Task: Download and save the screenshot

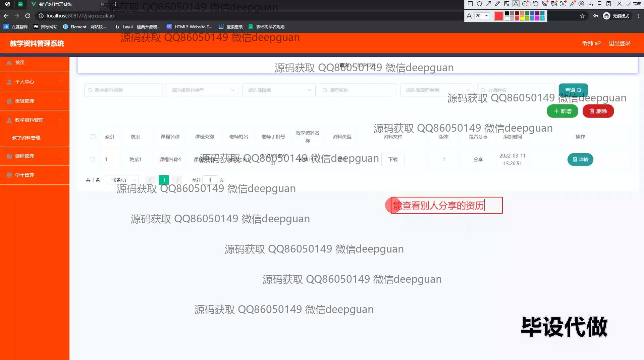Action: tap(590, 4)
